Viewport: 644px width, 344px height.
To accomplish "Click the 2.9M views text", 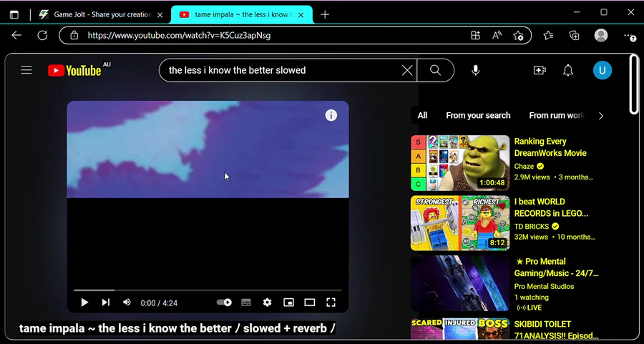I will click(x=532, y=177).
